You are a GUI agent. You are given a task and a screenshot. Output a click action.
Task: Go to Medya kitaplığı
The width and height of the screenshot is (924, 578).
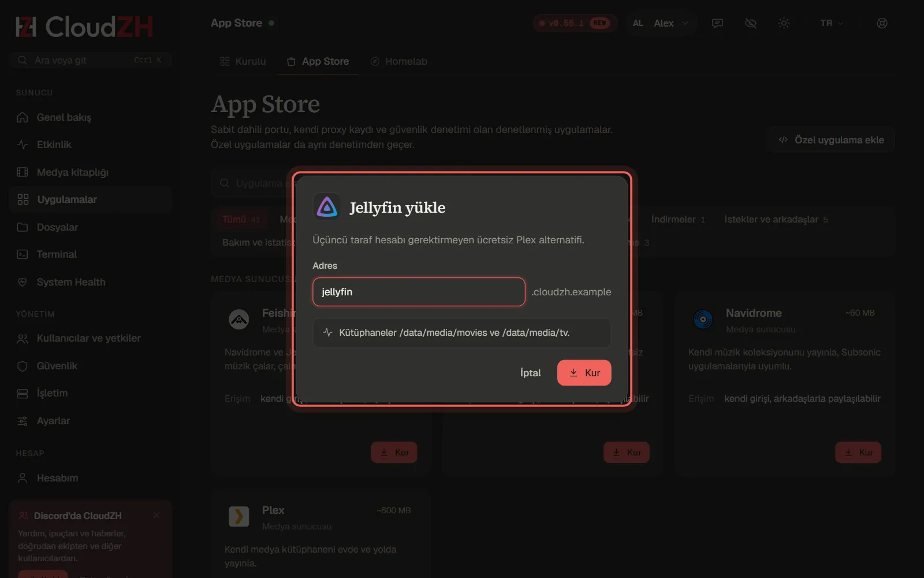(x=90, y=172)
